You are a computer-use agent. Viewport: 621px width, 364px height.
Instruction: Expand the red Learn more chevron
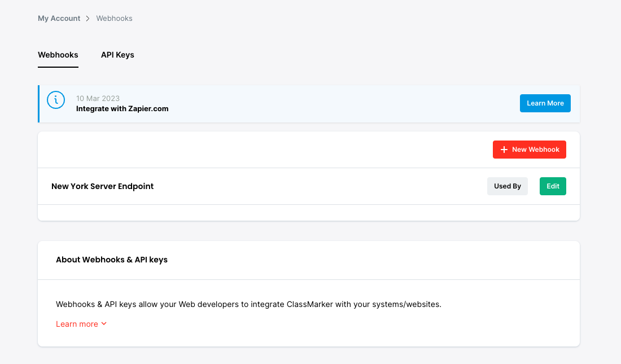104,324
